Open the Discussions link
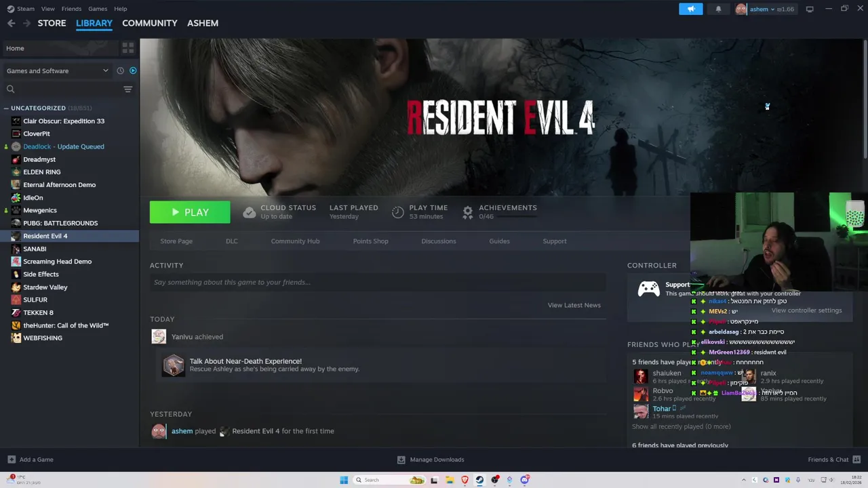Viewport: 868px width, 488px height. (x=439, y=241)
